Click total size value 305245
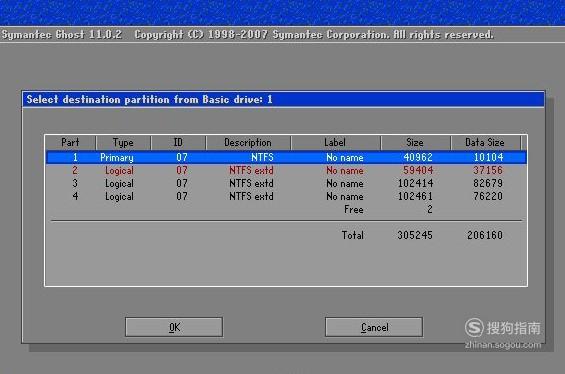The height and width of the screenshot is (374, 565). [415, 235]
